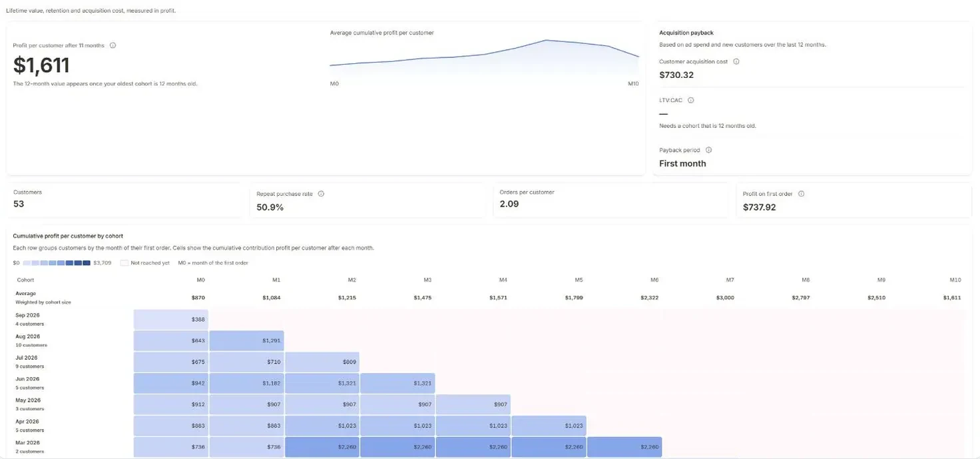The image size is (980, 459).
Task: Click the First month payback value
Action: click(x=682, y=163)
